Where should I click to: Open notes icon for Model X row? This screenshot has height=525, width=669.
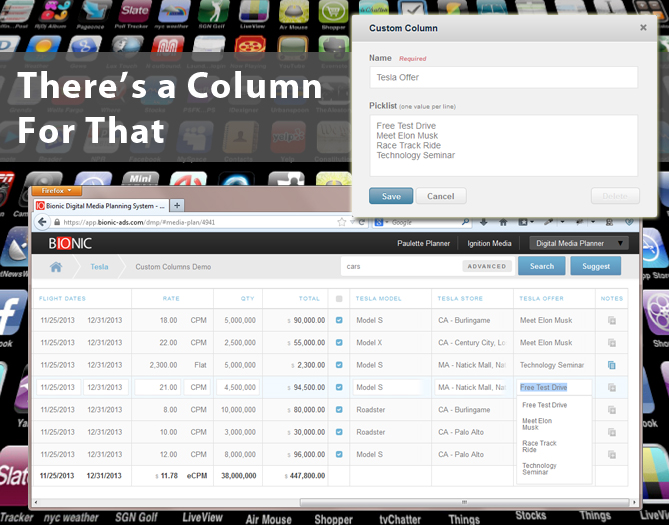point(612,343)
